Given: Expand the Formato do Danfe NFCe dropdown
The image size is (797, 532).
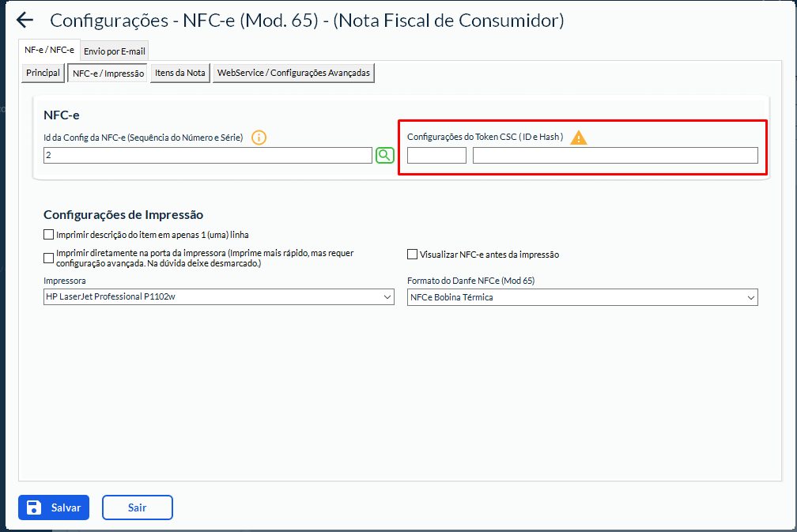Looking at the screenshot, I should [x=582, y=297].
